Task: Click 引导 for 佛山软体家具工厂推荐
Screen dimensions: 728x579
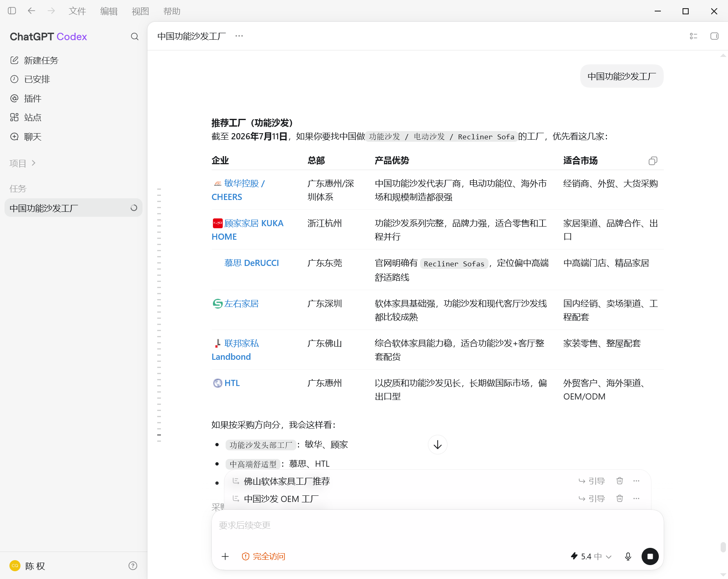Action: 592,481
